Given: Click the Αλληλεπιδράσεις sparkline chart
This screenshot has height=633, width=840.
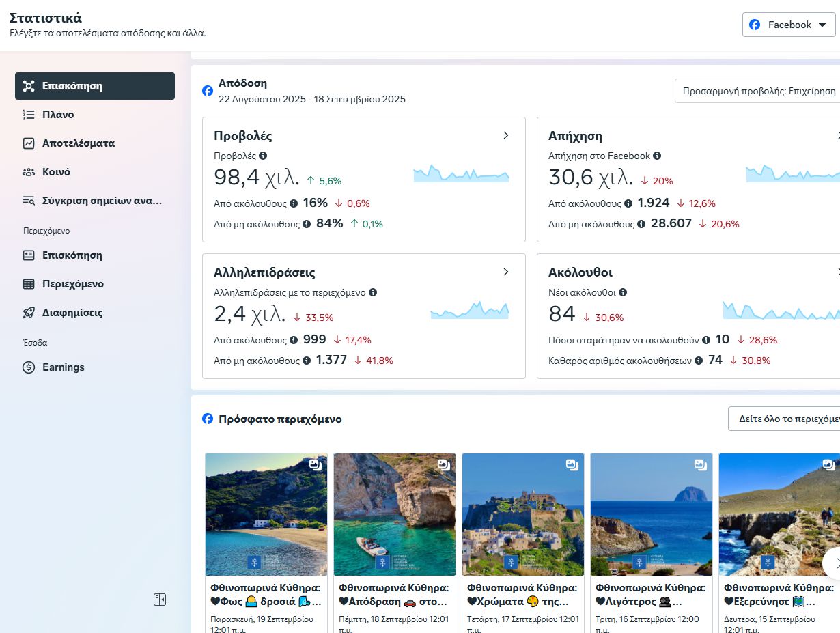Looking at the screenshot, I should (x=470, y=310).
